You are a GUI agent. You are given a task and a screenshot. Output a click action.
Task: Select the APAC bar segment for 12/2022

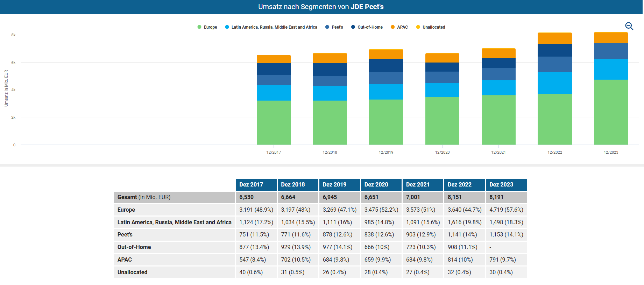pyautogui.click(x=554, y=38)
